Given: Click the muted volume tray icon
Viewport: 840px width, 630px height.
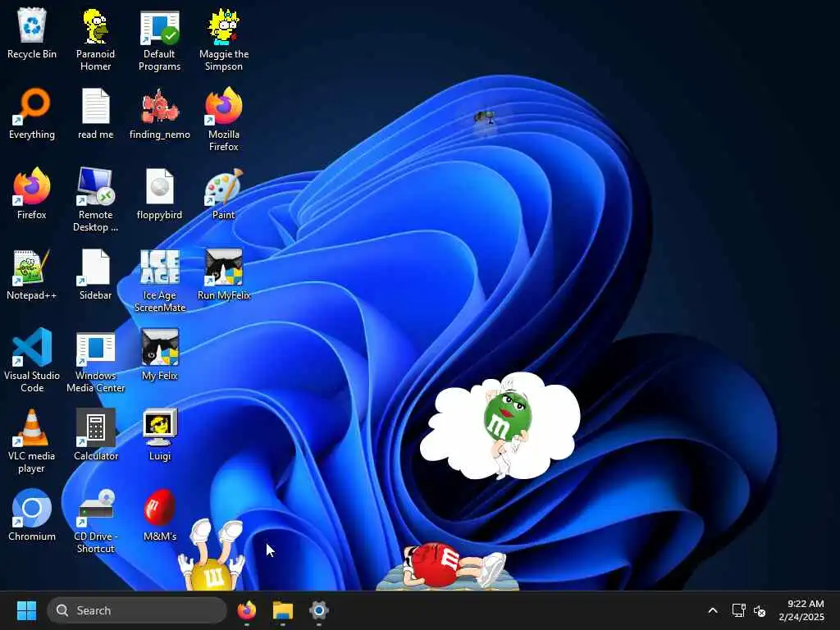Looking at the screenshot, I should (x=760, y=610).
